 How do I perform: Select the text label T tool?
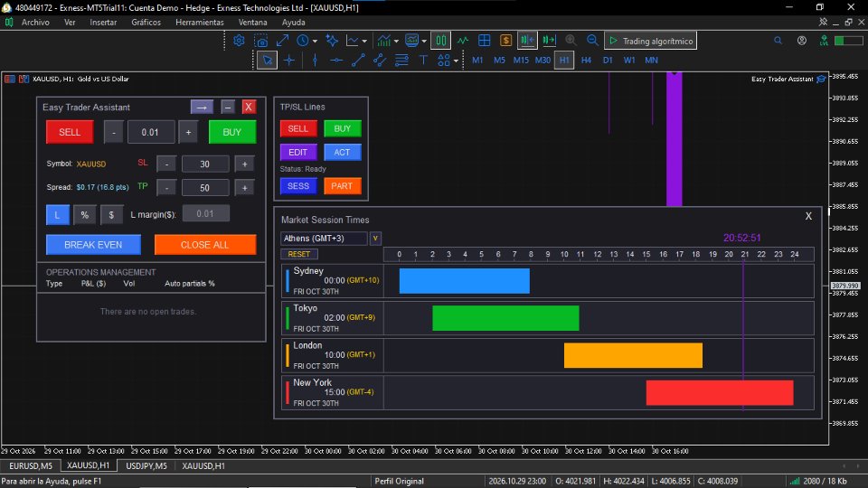click(423, 60)
